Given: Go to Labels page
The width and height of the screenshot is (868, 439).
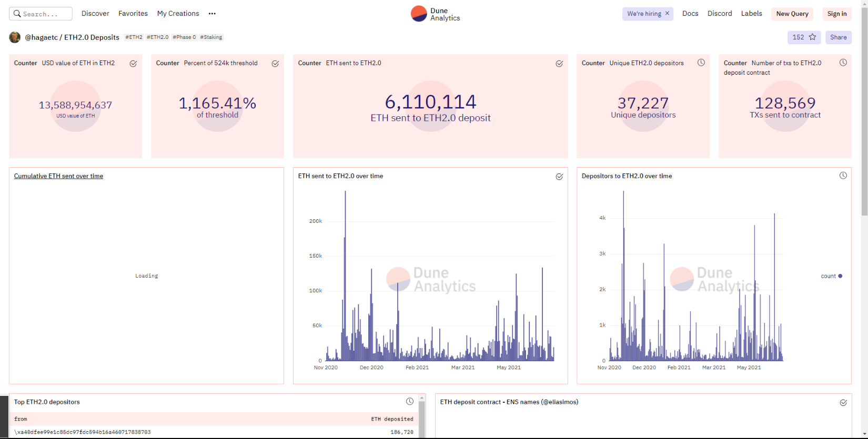Looking at the screenshot, I should [751, 14].
